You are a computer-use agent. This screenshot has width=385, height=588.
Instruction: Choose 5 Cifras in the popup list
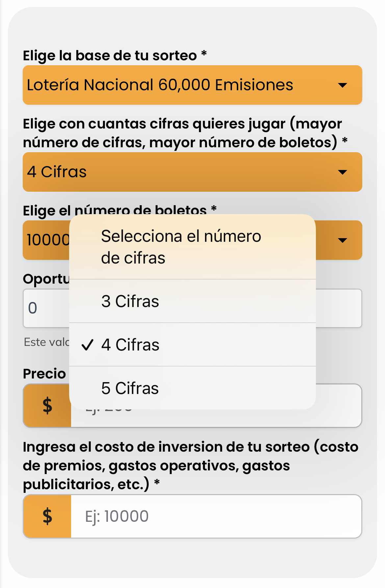click(x=130, y=388)
